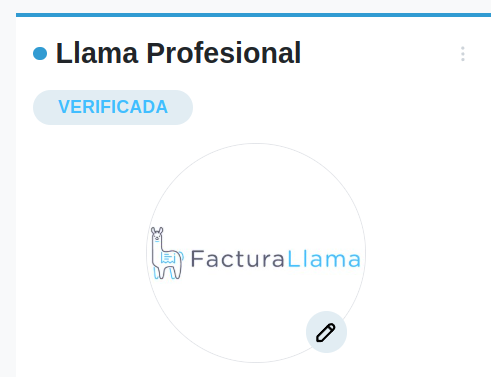This screenshot has height=377, width=491.
Task: Click the receipt symbol on the llama
Action: 168,258
